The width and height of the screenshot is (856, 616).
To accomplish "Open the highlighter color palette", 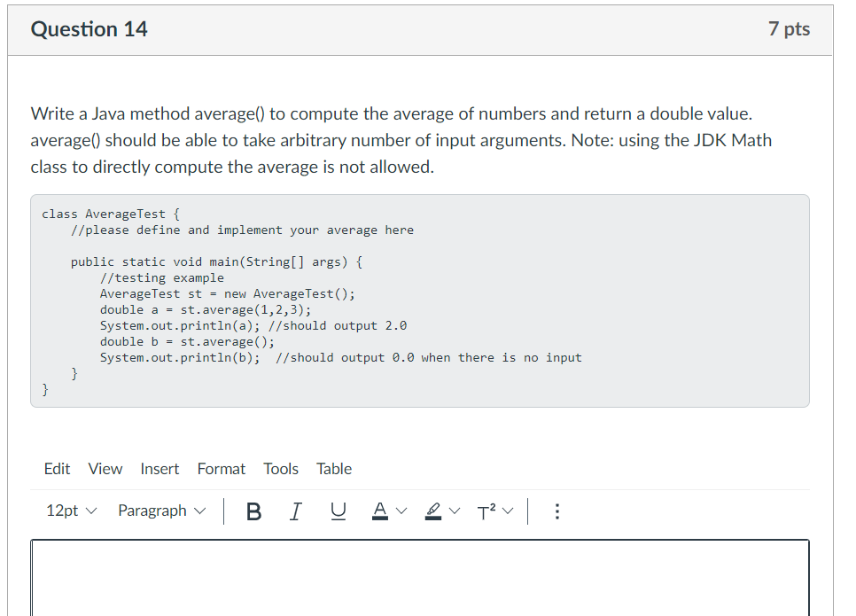I will [455, 511].
